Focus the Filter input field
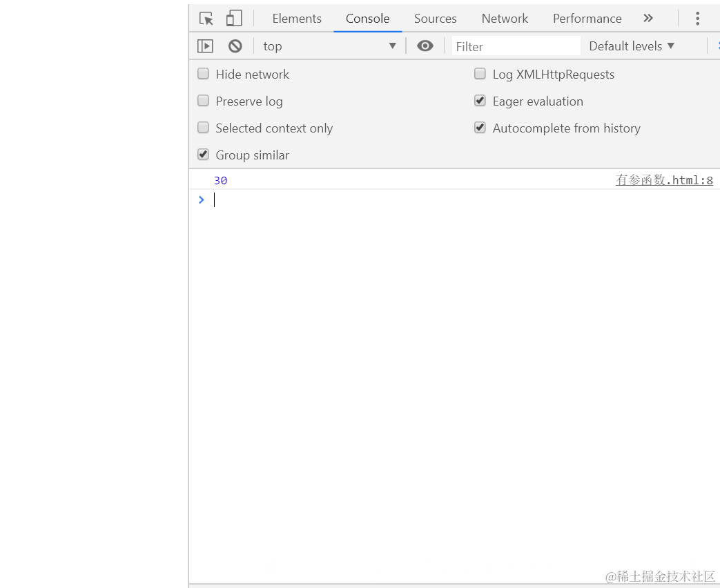Image resolution: width=720 pixels, height=588 pixels. pos(516,46)
